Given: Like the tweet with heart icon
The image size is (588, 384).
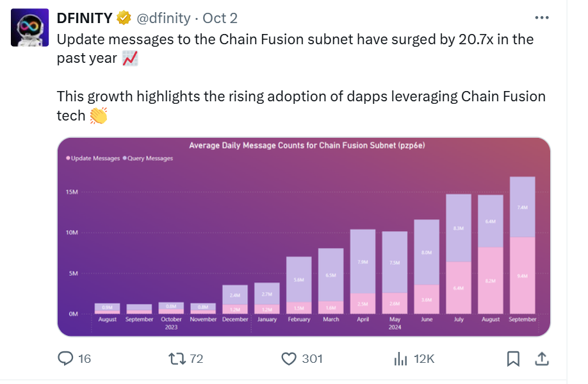Looking at the screenshot, I should click(x=290, y=359).
